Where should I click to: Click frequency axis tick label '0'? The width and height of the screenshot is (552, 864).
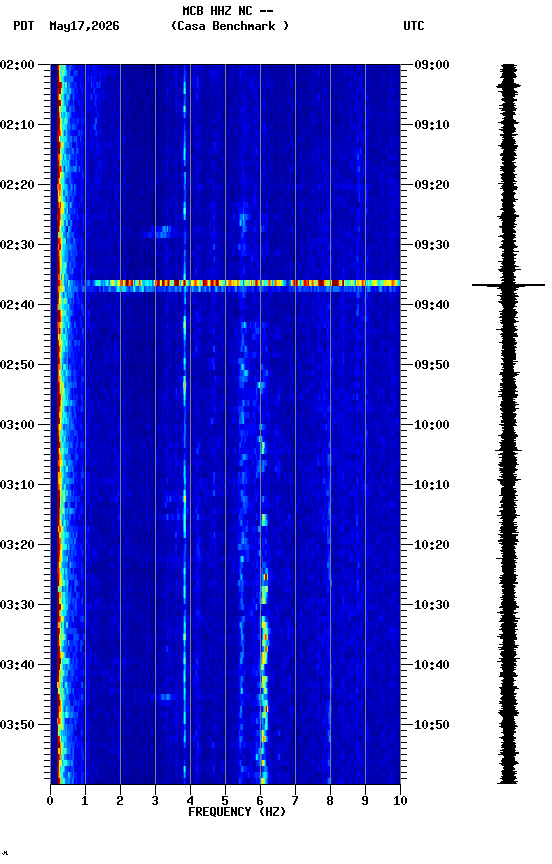click(x=50, y=801)
